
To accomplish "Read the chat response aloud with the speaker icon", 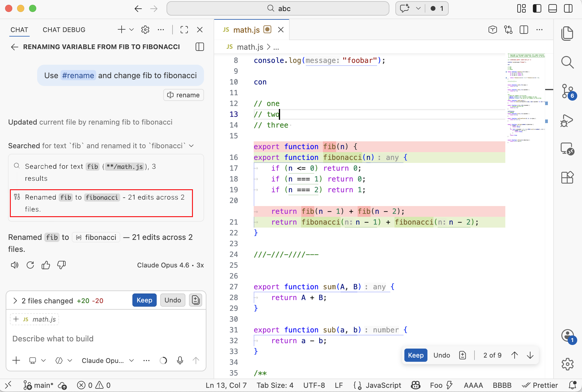I will click(14, 265).
